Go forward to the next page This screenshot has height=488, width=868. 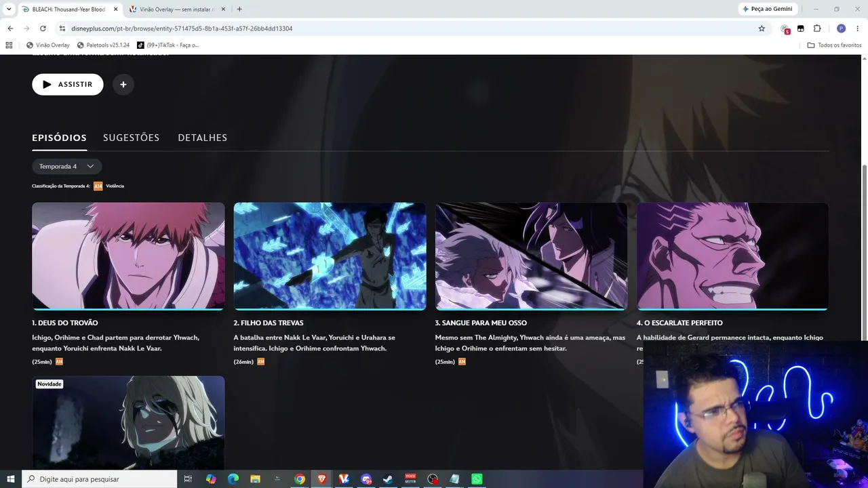click(26, 28)
